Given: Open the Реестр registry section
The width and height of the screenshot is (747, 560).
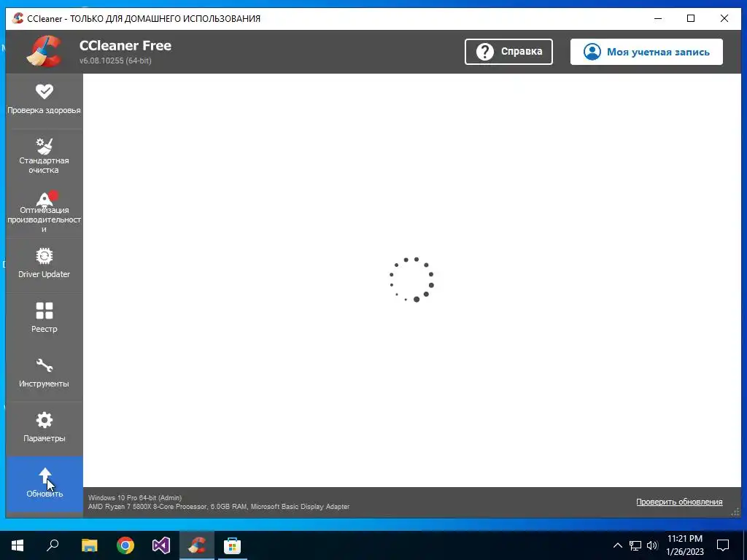Looking at the screenshot, I should pos(44,320).
